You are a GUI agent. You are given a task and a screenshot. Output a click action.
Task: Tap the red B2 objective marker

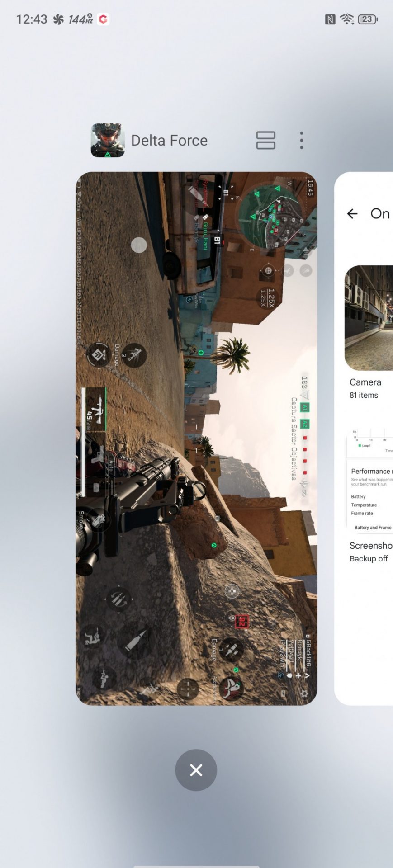pyautogui.click(x=241, y=622)
